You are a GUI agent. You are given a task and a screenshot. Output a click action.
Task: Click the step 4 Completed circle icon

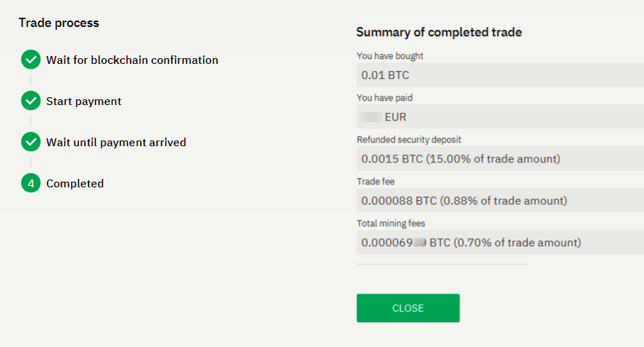(x=31, y=184)
